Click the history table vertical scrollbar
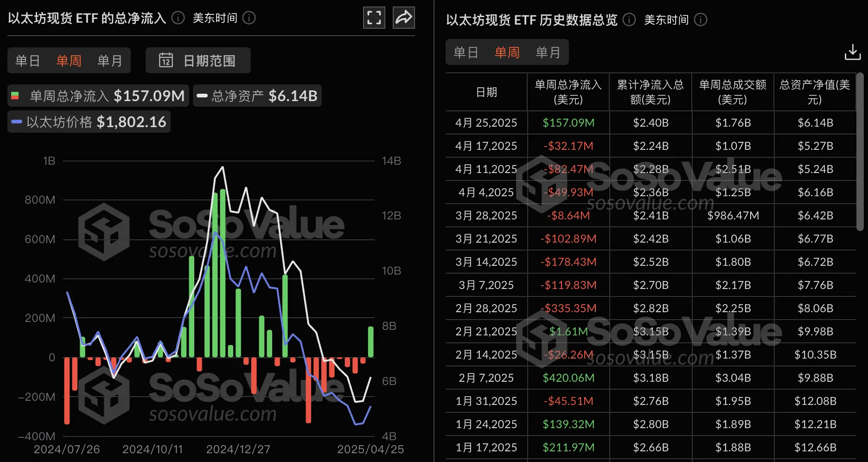Screen dimensions: 868x462 [860, 152]
